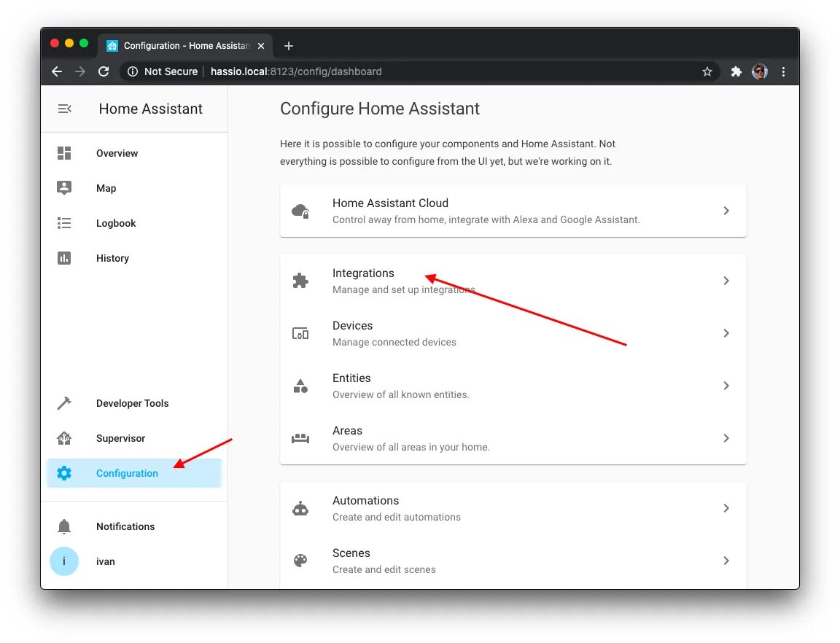Open the Devices row chevron

(726, 333)
